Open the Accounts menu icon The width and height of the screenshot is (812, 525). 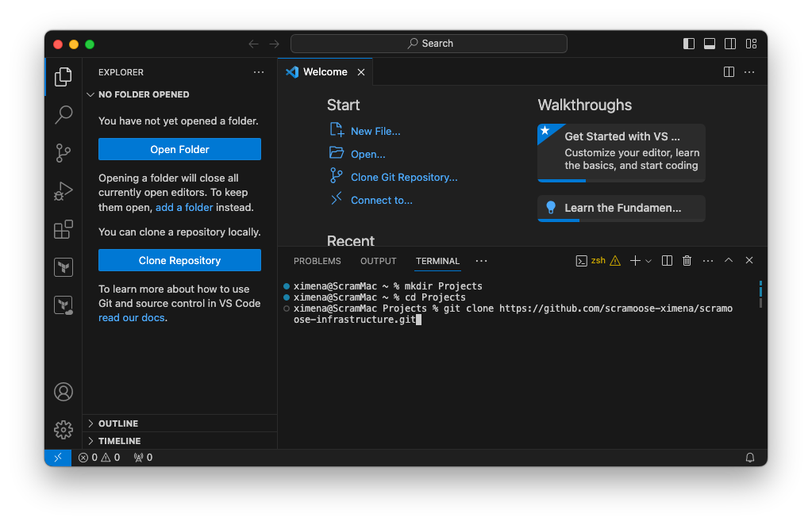coord(63,392)
